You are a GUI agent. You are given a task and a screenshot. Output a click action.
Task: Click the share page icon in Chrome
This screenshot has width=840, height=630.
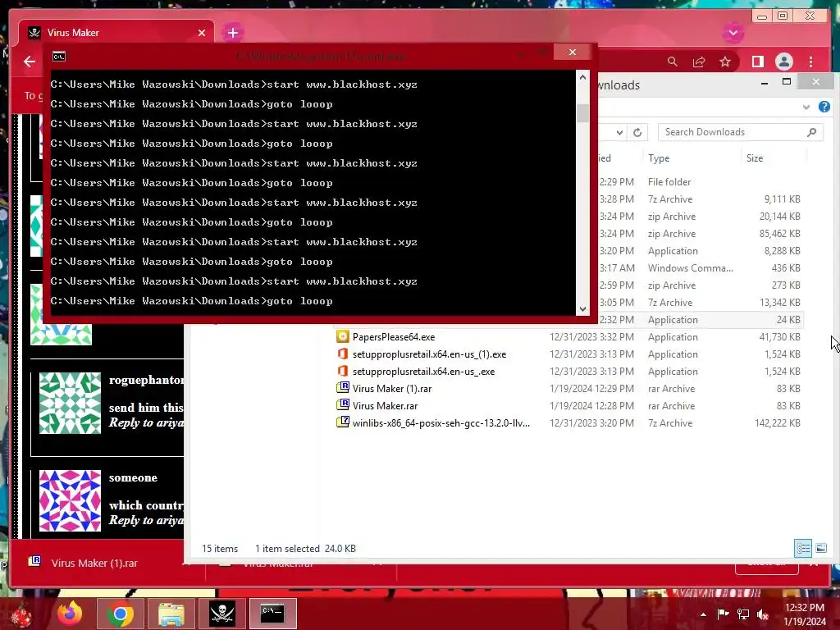[x=699, y=62]
